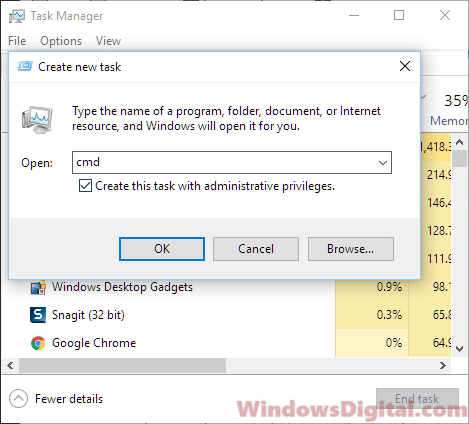
Task: Maximize the Task Manager window
Action: click(x=399, y=15)
